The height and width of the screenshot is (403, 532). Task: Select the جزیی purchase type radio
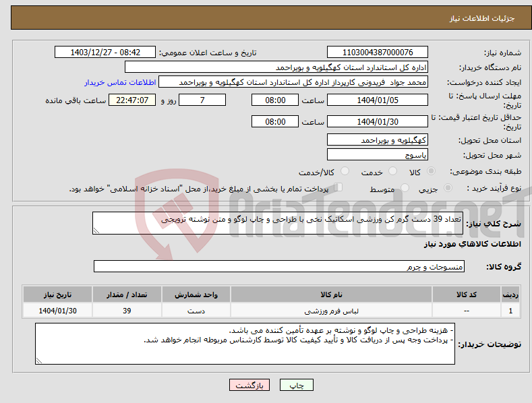(448, 187)
